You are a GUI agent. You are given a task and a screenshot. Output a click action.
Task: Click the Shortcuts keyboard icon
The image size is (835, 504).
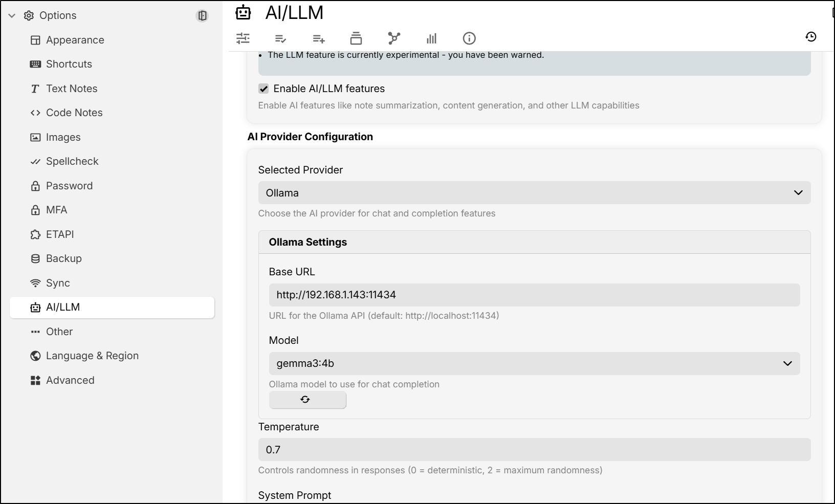[x=35, y=64]
